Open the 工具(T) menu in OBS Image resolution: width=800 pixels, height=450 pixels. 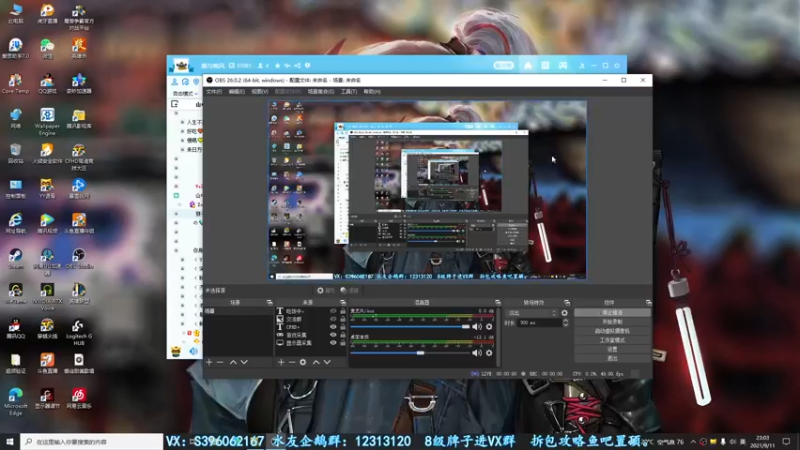(349, 92)
